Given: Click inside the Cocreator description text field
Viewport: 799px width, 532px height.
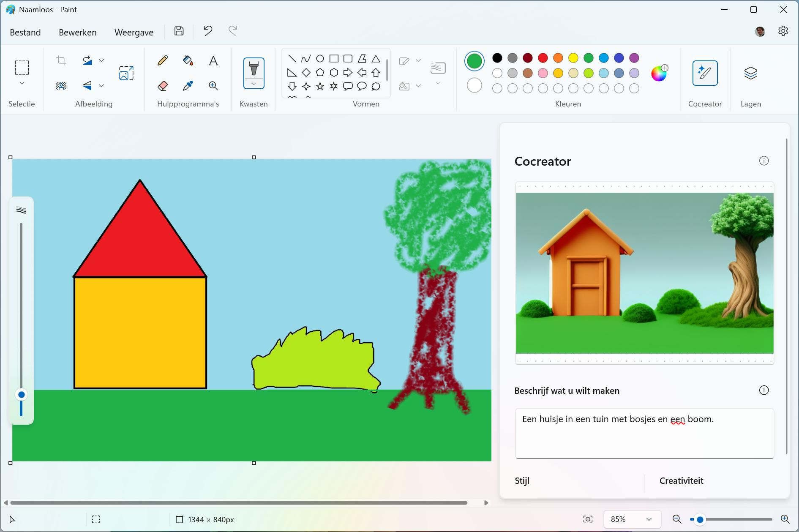Looking at the screenshot, I should pyautogui.click(x=643, y=433).
